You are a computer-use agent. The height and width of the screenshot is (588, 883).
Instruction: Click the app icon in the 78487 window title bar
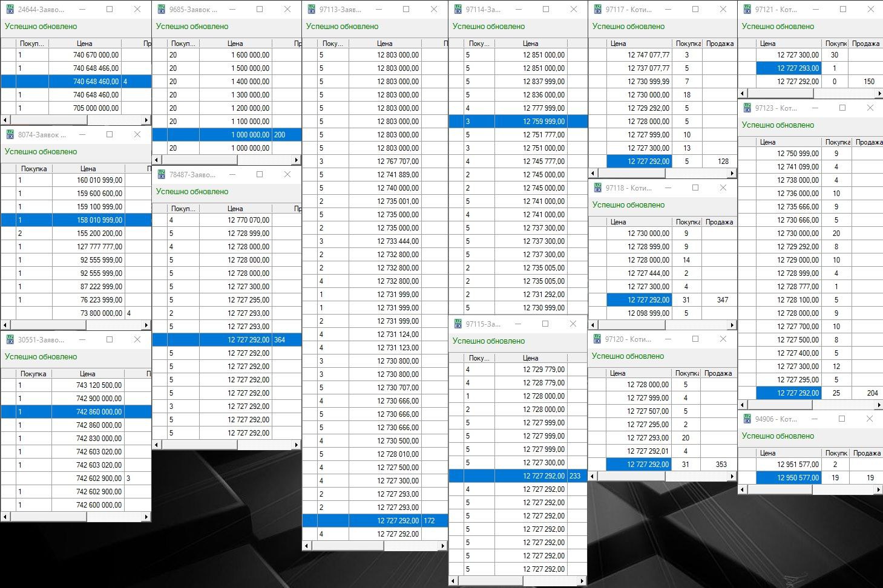162,175
